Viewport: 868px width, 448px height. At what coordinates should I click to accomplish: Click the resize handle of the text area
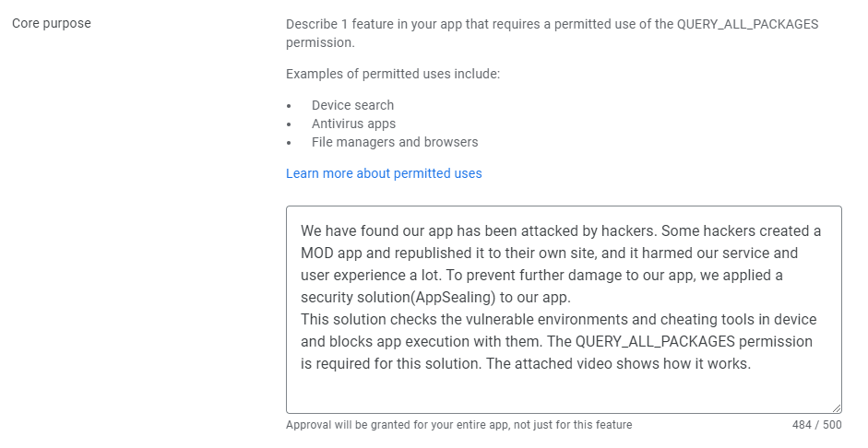point(836,408)
